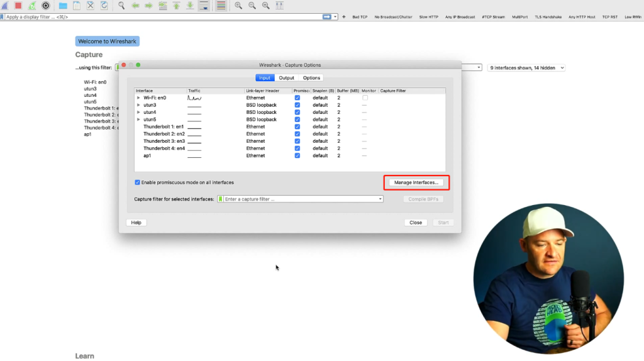This screenshot has height=361, width=644.
Task: Open capture filter dropdown arrow in dialog
Action: click(380, 199)
